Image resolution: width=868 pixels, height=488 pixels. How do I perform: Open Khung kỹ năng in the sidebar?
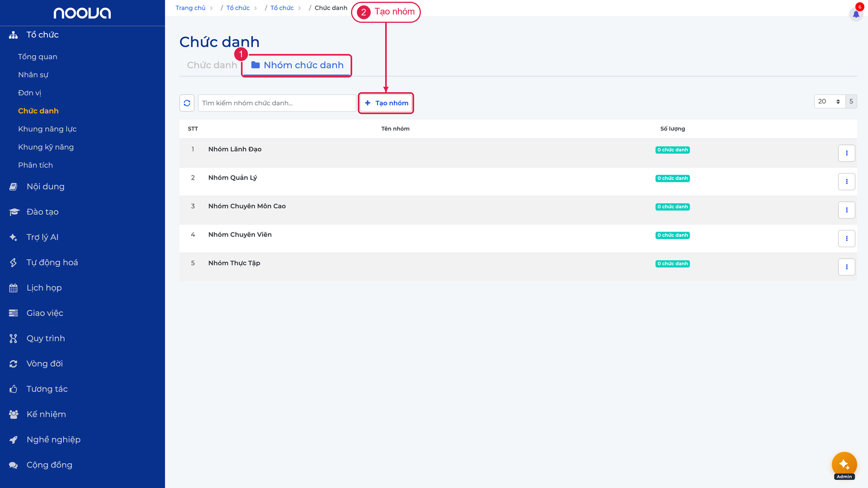tap(46, 147)
